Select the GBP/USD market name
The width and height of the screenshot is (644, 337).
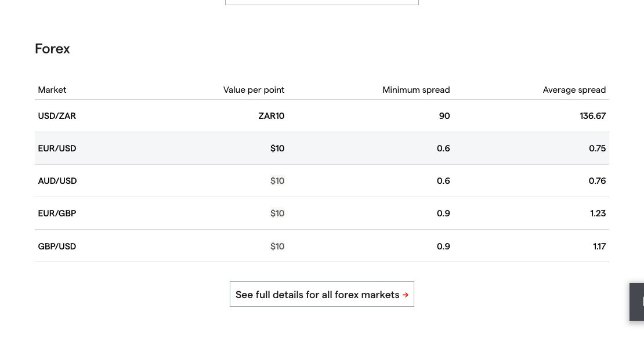[57, 247]
